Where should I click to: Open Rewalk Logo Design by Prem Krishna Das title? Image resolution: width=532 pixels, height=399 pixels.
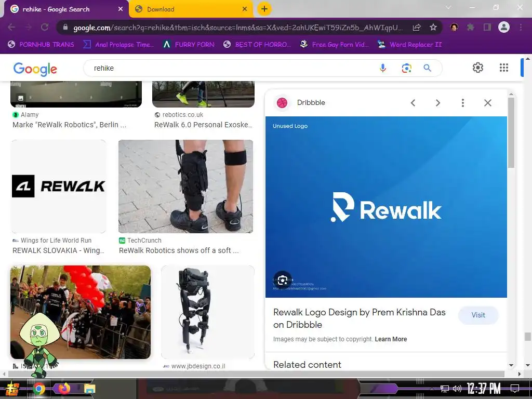(x=360, y=318)
